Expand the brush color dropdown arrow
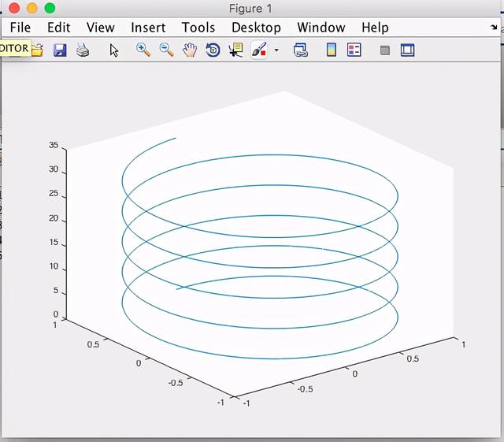The height and width of the screenshot is (442, 504). [x=276, y=50]
